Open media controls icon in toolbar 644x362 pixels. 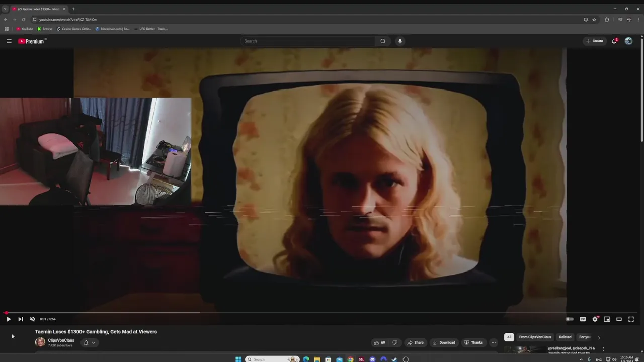point(620,20)
